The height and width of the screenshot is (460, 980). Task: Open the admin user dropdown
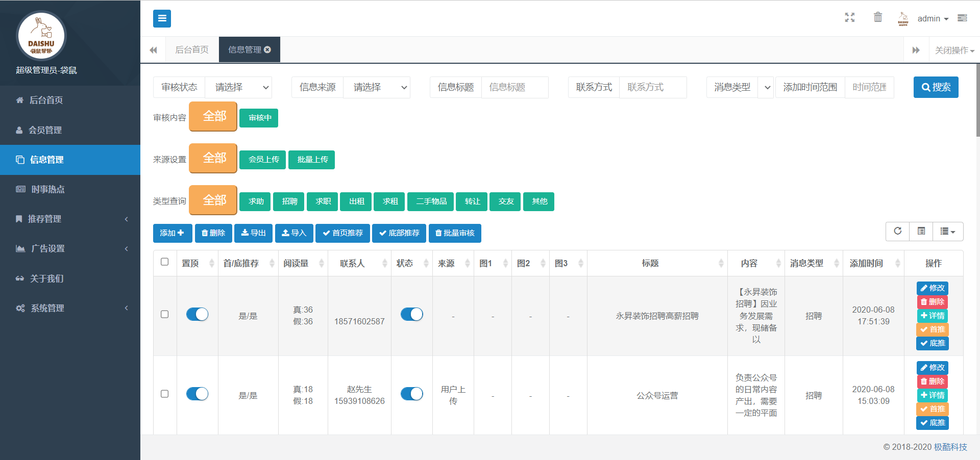point(933,18)
